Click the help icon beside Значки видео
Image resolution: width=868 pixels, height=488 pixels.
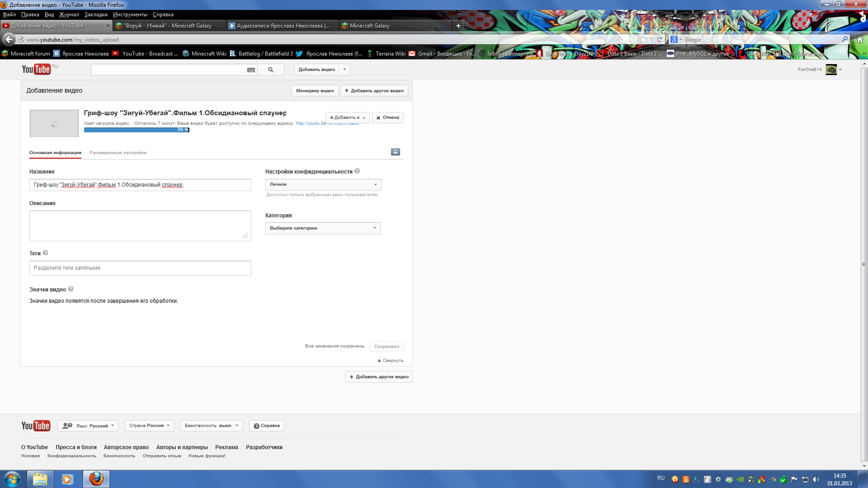71,289
